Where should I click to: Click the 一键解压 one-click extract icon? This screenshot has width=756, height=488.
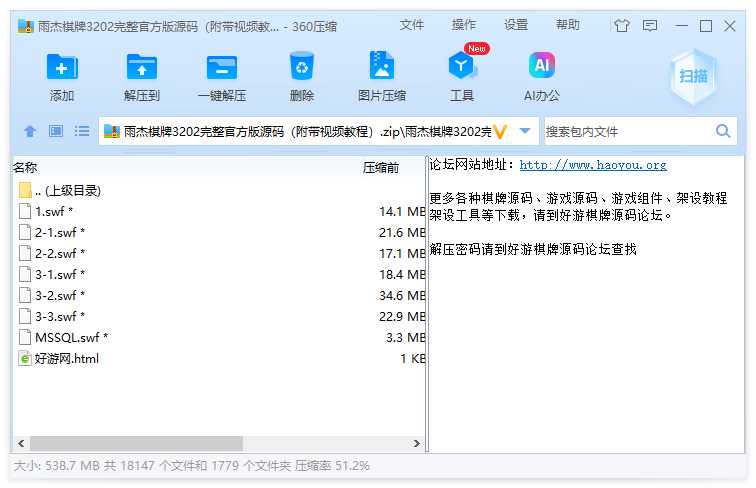click(x=222, y=67)
